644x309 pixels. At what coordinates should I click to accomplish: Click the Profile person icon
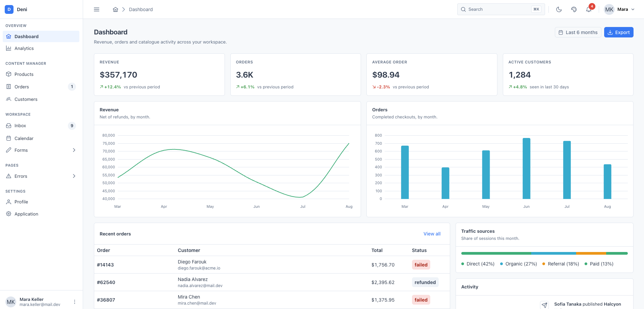click(x=9, y=202)
